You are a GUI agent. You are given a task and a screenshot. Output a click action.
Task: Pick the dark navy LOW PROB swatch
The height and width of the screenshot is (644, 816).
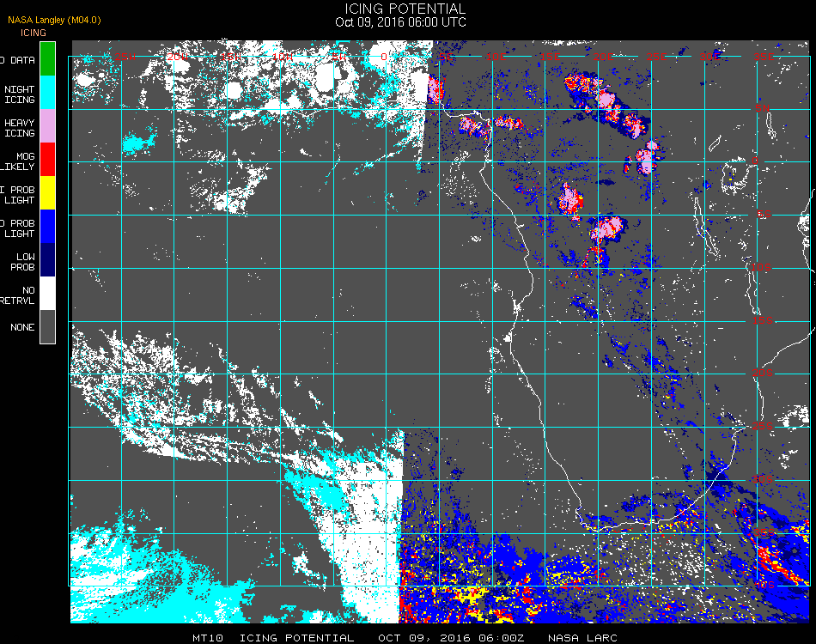point(47,259)
